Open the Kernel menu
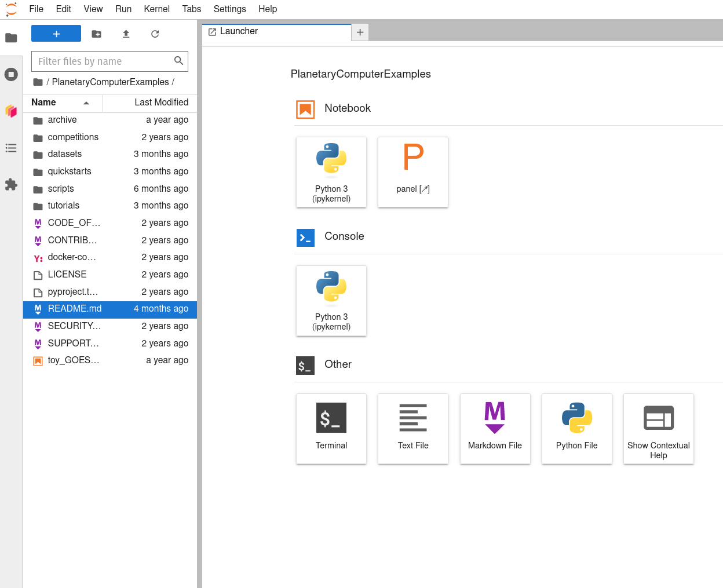723x588 pixels. tap(157, 9)
